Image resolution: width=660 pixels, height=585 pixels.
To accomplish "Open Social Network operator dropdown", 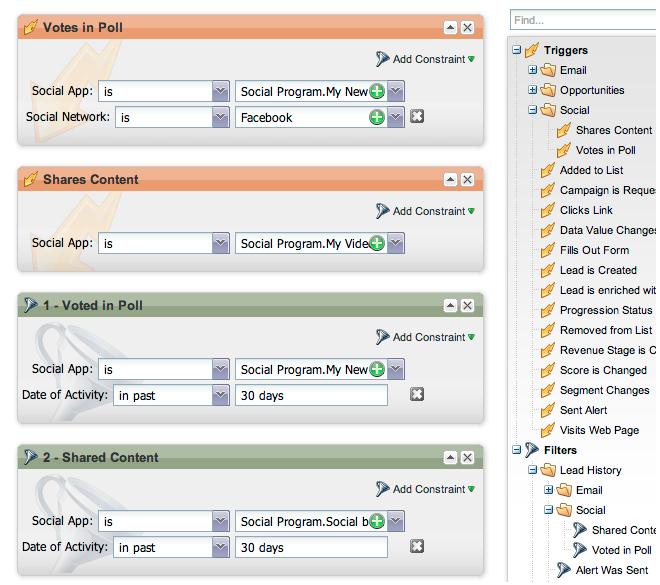I will tap(220, 117).
